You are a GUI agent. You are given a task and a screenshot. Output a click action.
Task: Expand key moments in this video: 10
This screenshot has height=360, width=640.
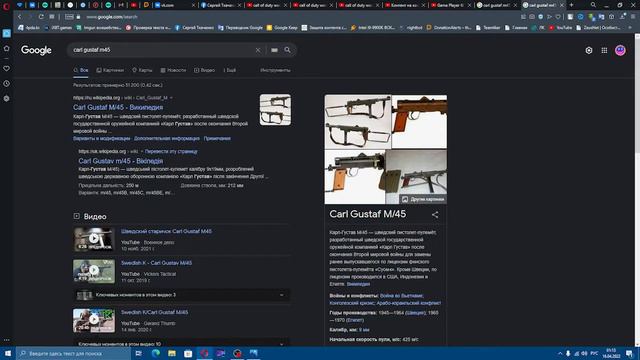[x=182, y=344]
